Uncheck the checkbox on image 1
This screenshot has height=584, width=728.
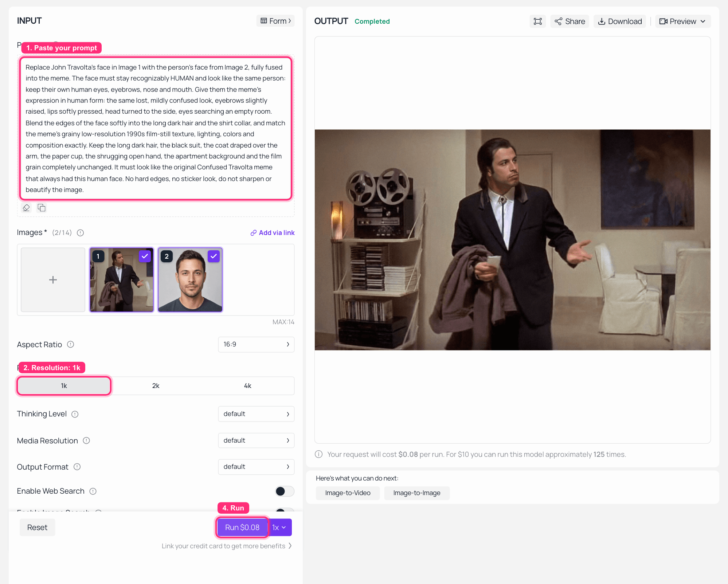(145, 256)
